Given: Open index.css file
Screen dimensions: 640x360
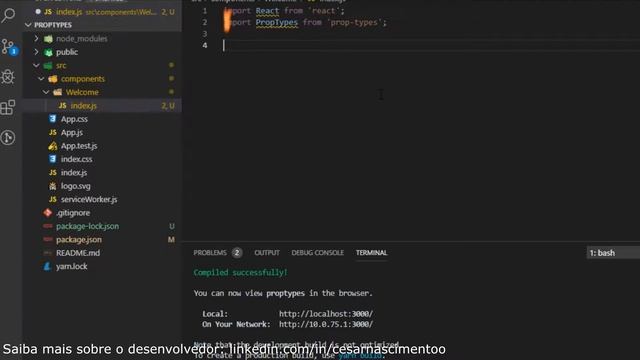Looking at the screenshot, I should (76, 159).
